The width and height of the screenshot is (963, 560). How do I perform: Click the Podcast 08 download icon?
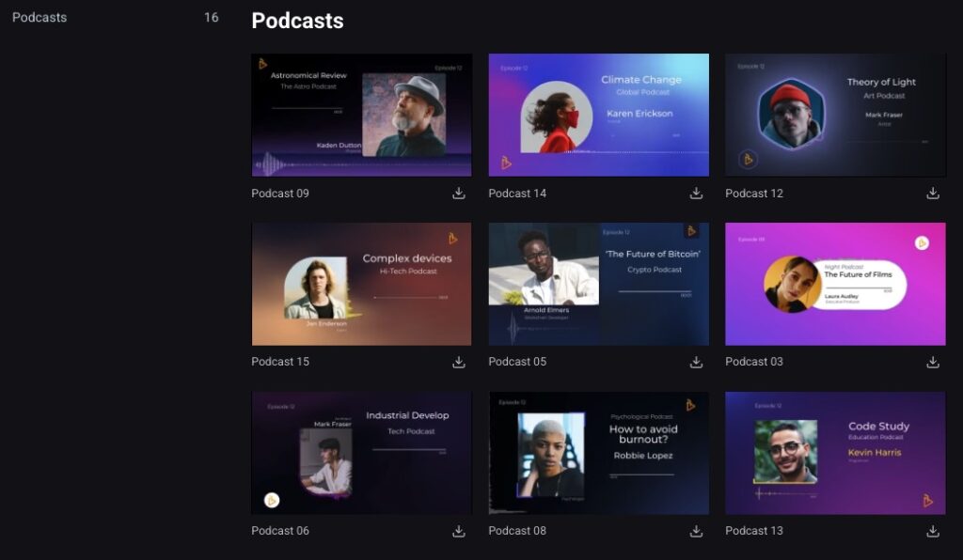pos(696,531)
